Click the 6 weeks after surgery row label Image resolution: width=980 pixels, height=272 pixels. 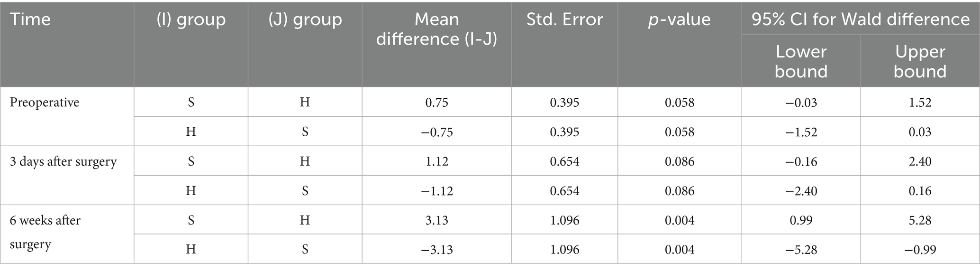pos(45,233)
